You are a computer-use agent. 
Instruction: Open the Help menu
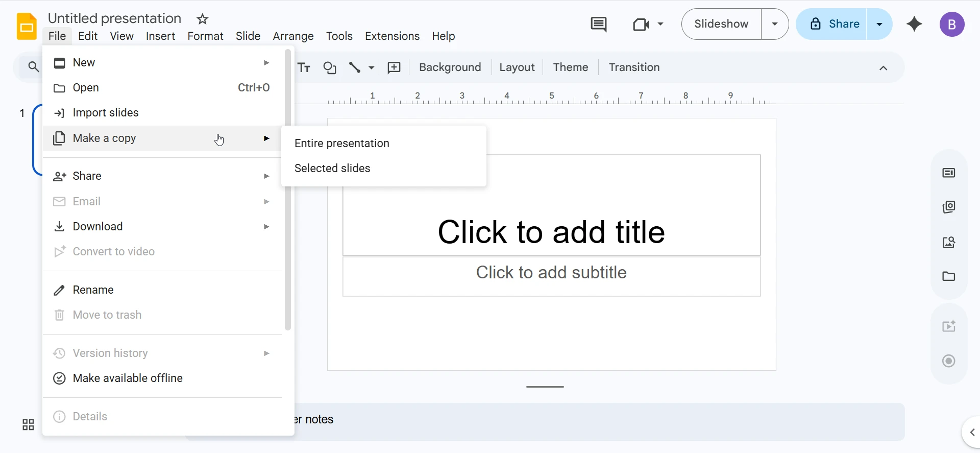pos(444,36)
